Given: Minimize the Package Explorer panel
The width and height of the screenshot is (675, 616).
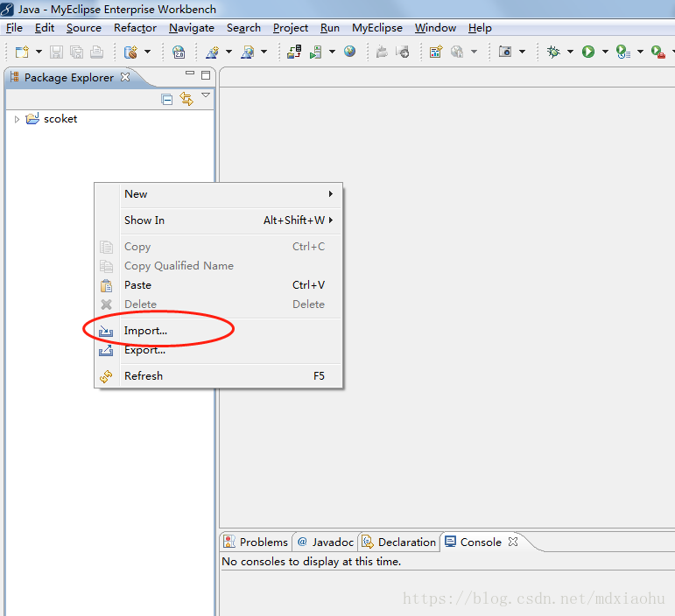Looking at the screenshot, I should 190,73.
